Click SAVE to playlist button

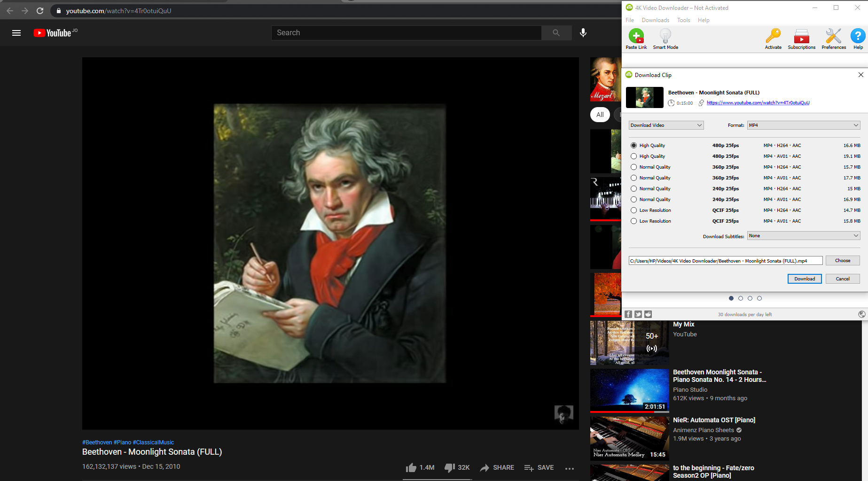coord(539,468)
